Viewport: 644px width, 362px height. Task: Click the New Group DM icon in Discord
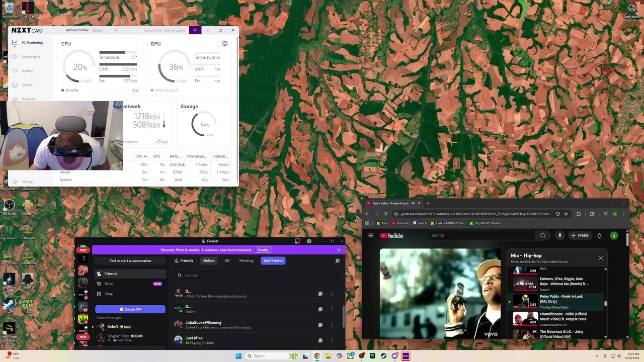click(x=338, y=260)
